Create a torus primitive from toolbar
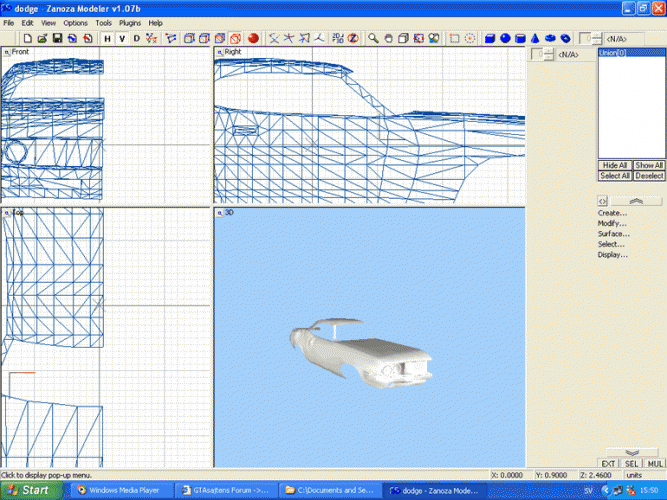Screen dimensions: 667x500 565,38
